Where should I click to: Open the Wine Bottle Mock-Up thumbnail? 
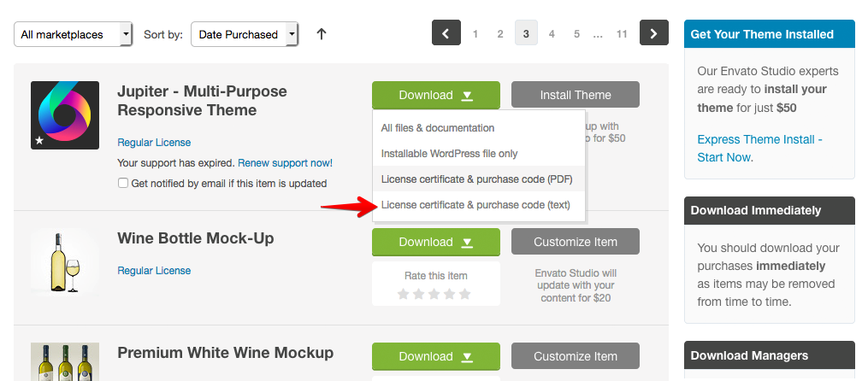65,262
